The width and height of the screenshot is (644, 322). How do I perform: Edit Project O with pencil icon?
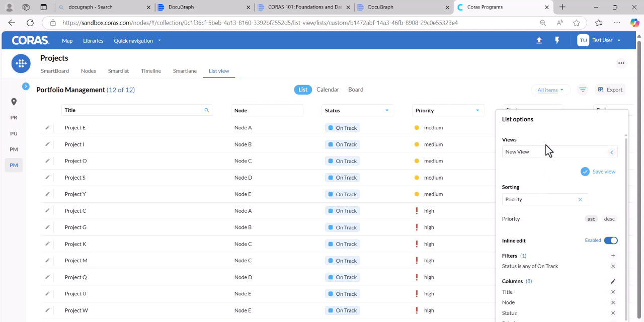48,160
